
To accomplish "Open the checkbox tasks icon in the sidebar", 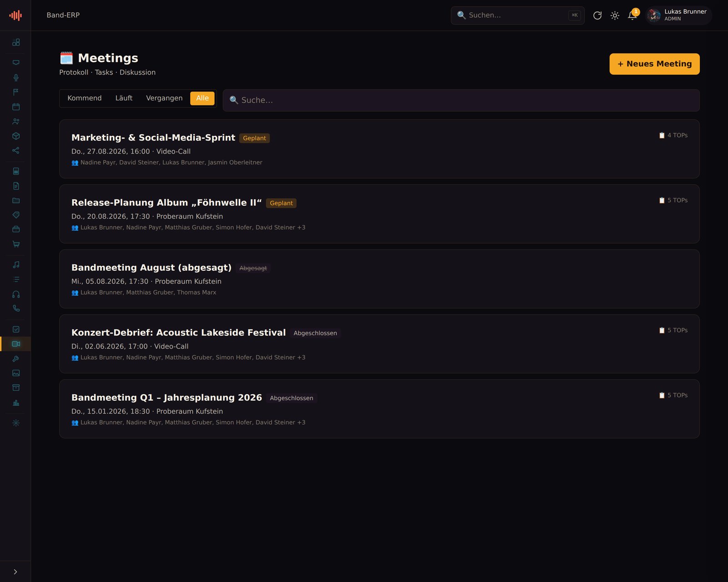I will [16, 329].
